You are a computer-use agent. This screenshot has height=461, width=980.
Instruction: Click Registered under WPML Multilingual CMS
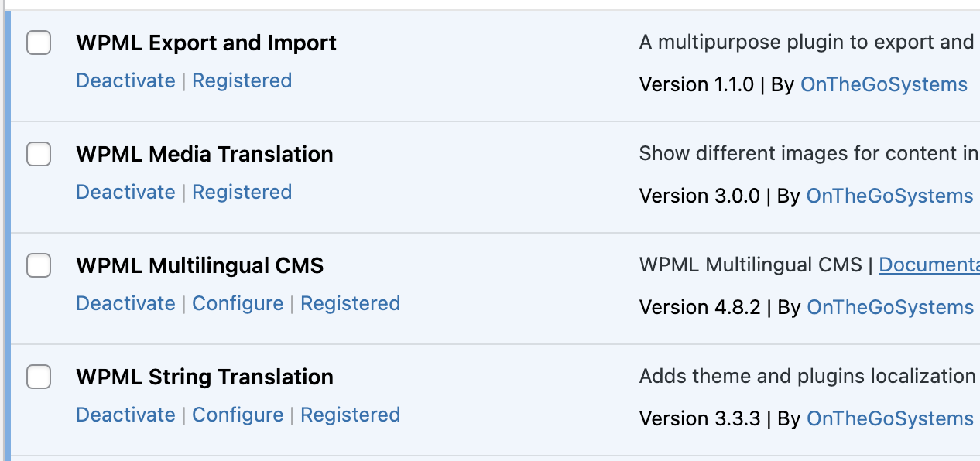click(350, 303)
